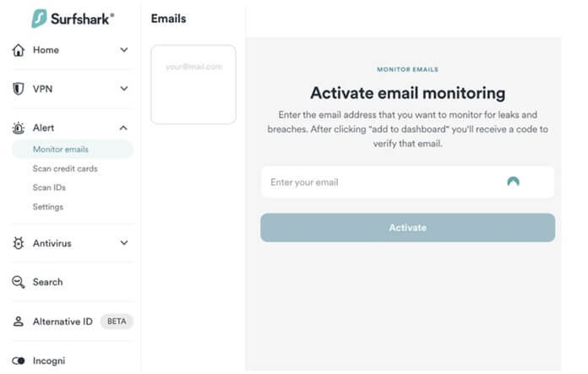Open Scan IDs in the Alert menu
Viewport: 588px width, 374px height.
pos(49,187)
